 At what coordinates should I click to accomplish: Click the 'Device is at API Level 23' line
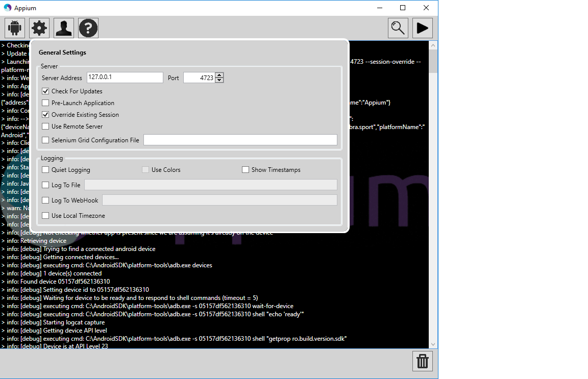(55, 346)
